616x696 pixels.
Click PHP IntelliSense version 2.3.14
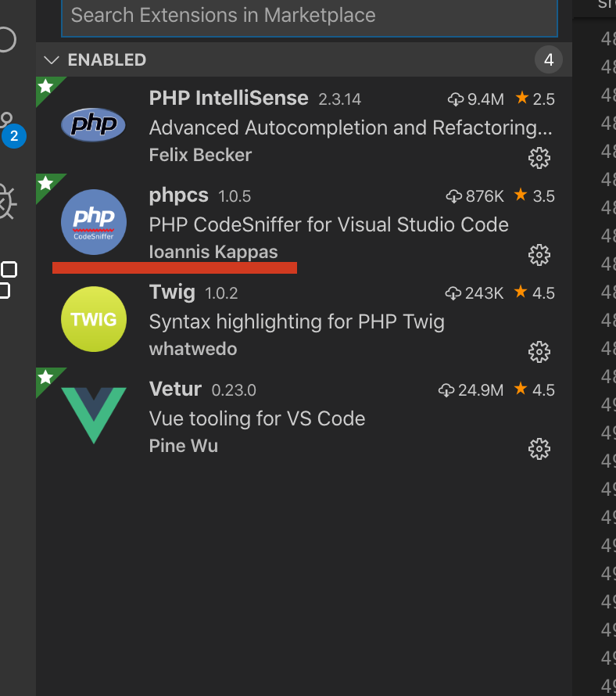click(339, 99)
